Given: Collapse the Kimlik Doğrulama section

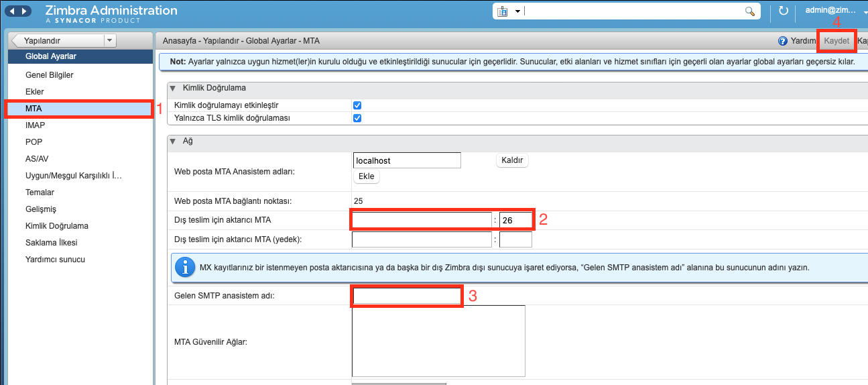Looking at the screenshot, I should pyautogui.click(x=173, y=88).
